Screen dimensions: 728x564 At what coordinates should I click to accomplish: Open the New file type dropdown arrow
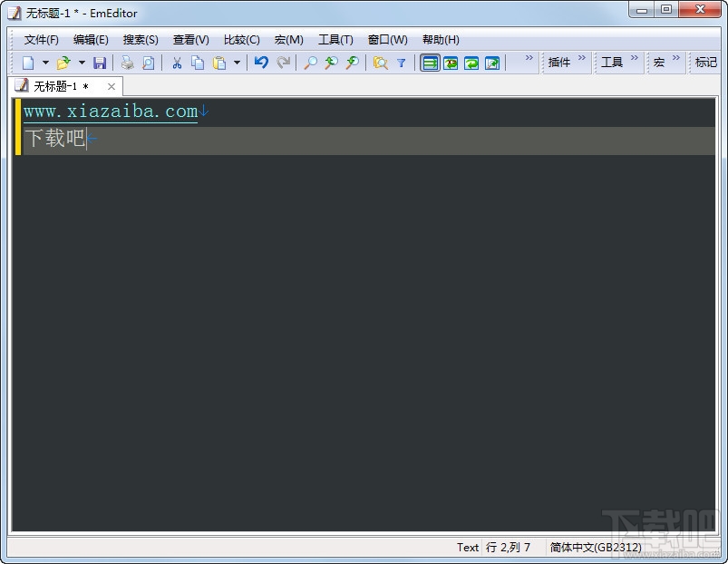pyautogui.click(x=45, y=63)
